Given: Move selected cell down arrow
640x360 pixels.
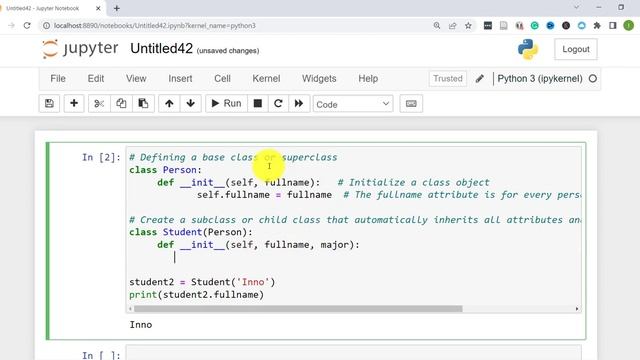Looking at the screenshot, I should coord(191,104).
